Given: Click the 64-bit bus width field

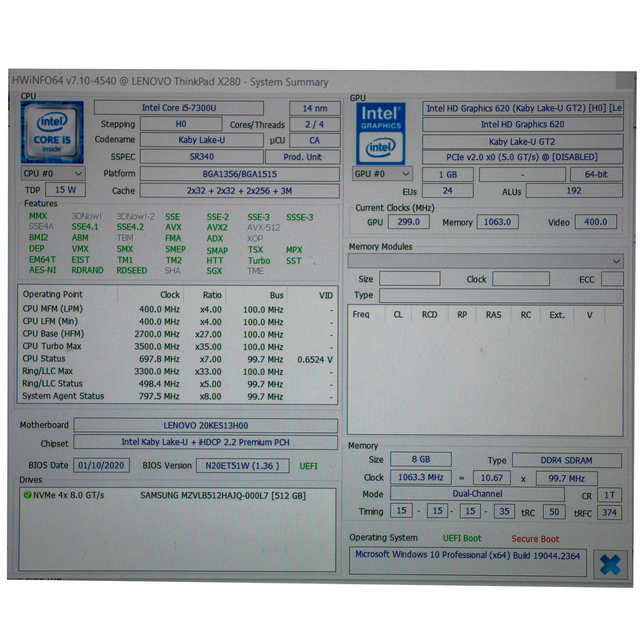Looking at the screenshot, I should [597, 174].
